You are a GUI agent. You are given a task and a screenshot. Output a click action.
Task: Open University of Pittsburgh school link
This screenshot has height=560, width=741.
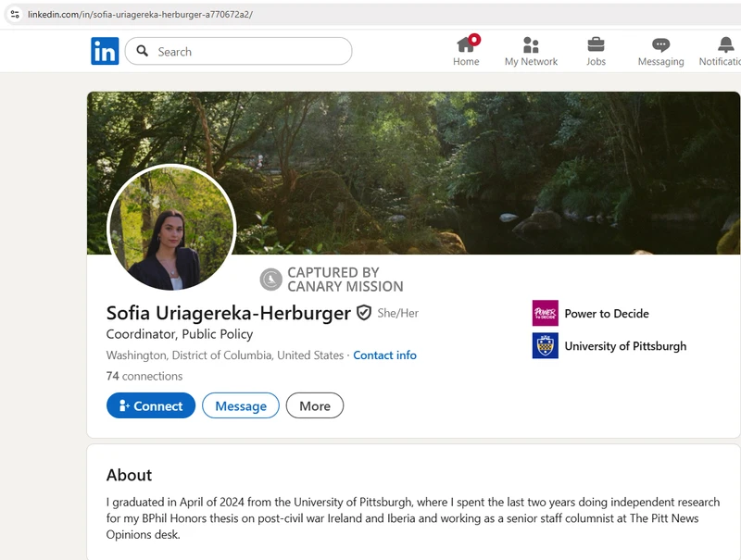tap(625, 346)
